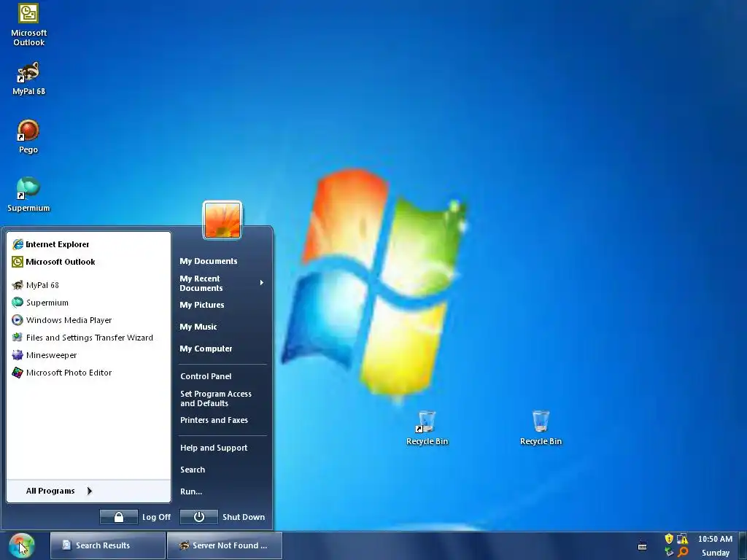747x560 pixels.
Task: Launch Windows Media Player
Action: (88, 320)
